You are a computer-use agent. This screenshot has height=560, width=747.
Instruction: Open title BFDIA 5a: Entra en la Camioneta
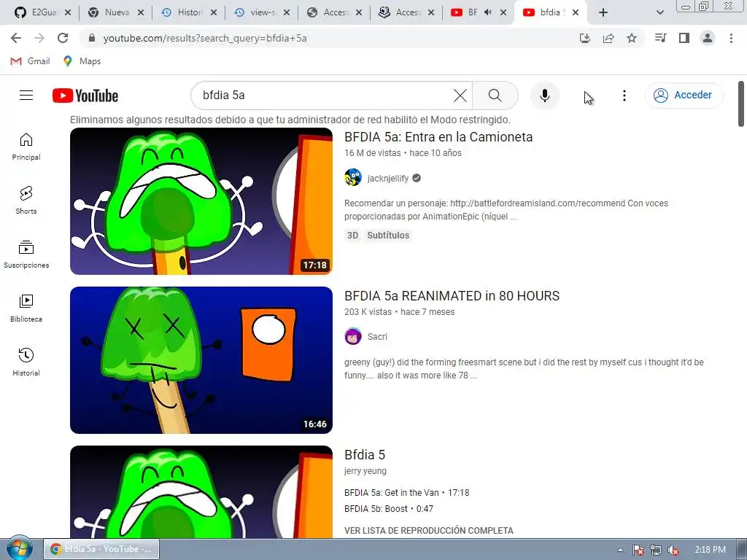(x=438, y=137)
